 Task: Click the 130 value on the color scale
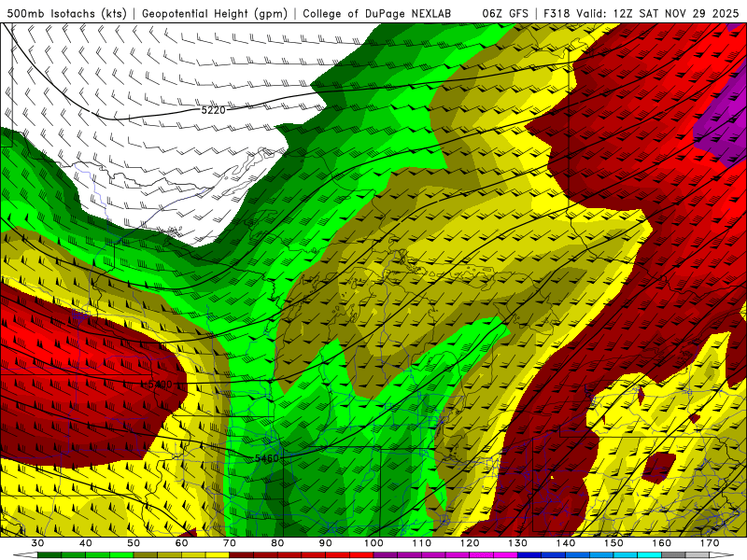coord(518,543)
